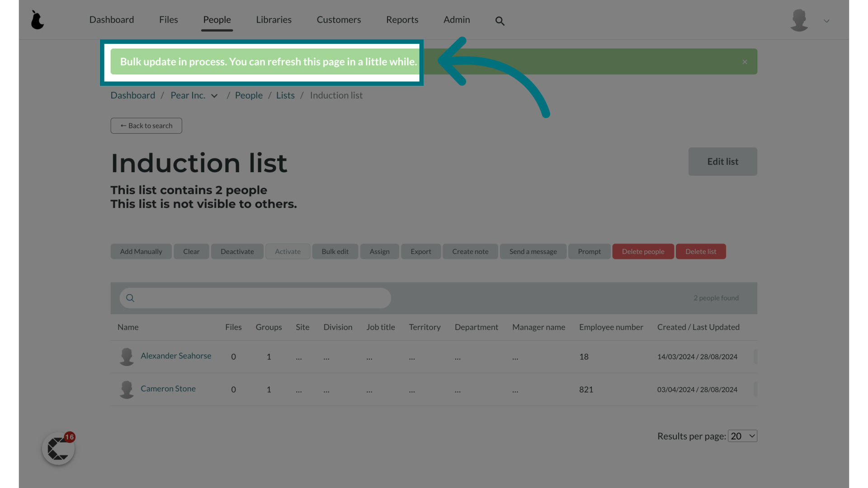Click the Lists breadcrumb link

click(x=285, y=95)
